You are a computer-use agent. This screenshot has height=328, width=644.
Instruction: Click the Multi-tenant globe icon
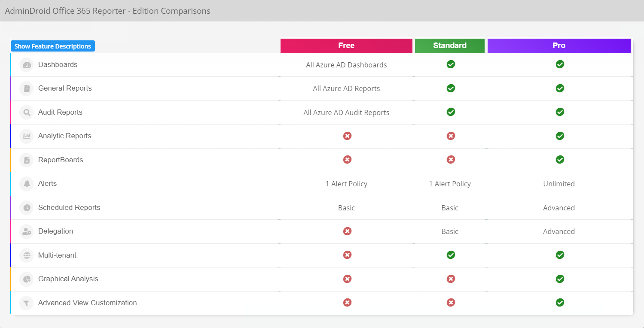point(27,255)
